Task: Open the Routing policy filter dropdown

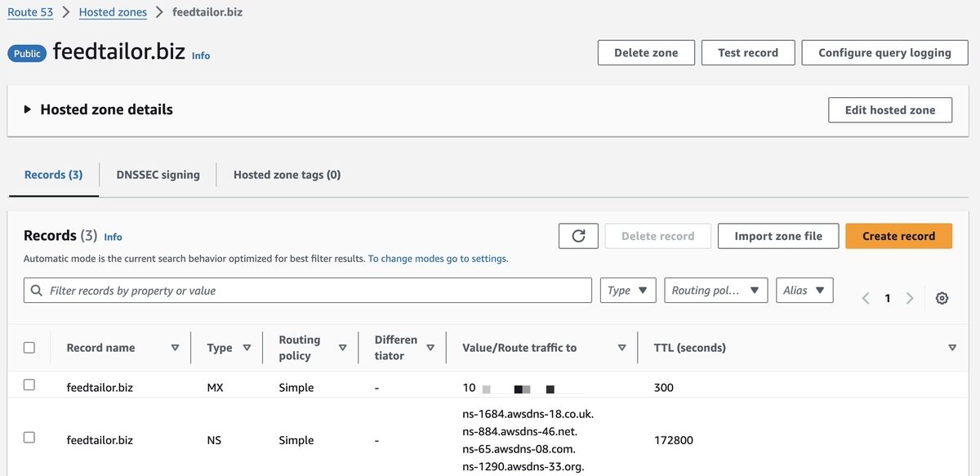Action: 716,291
